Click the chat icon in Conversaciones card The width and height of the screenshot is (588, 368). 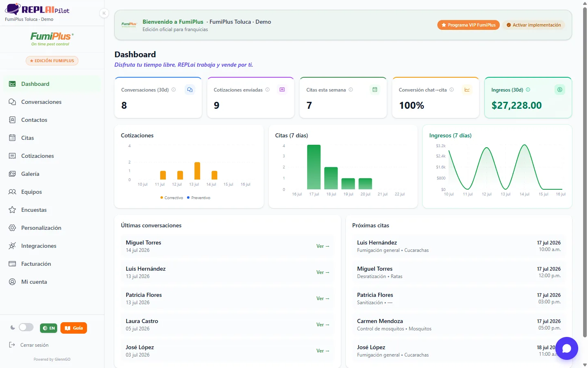(190, 90)
